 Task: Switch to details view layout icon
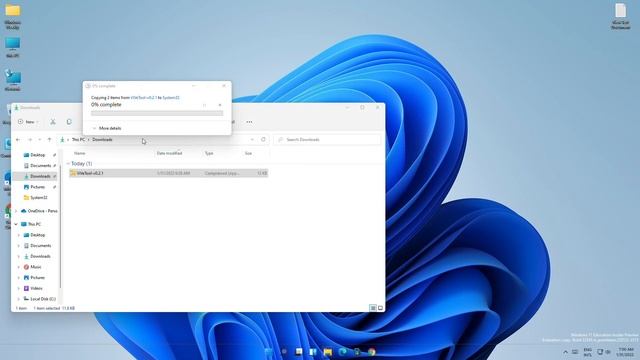coord(373,308)
